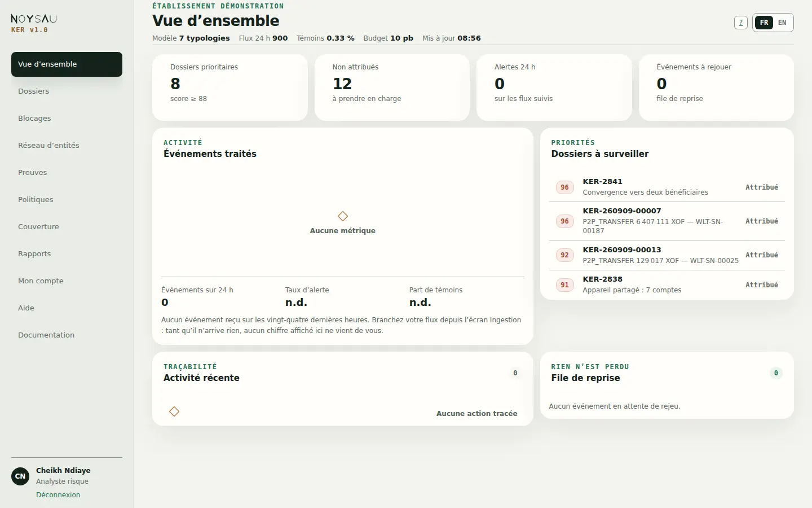Click the NOYSAU KER logo

tap(34, 23)
